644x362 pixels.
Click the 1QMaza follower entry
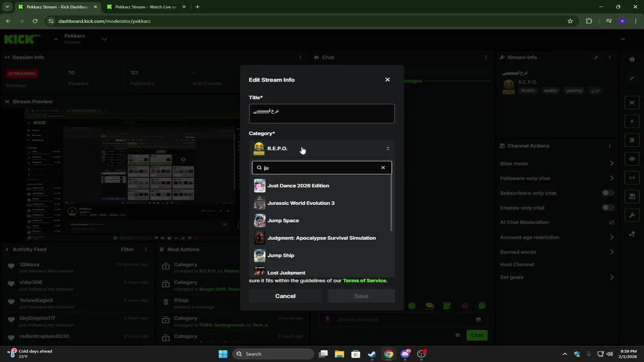[78, 267]
